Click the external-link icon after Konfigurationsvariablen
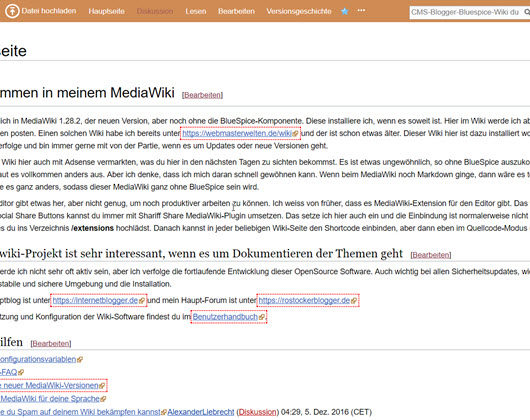This screenshot has width=530, height=420. (x=80, y=360)
